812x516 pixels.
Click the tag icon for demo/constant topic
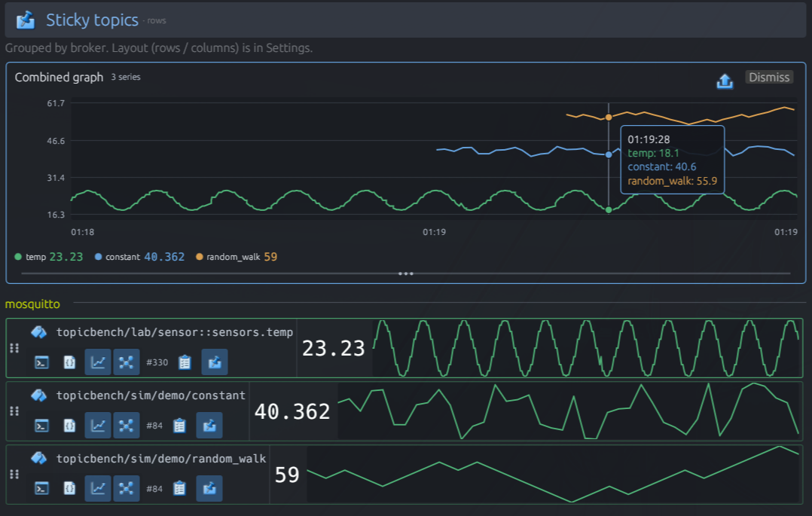click(39, 395)
